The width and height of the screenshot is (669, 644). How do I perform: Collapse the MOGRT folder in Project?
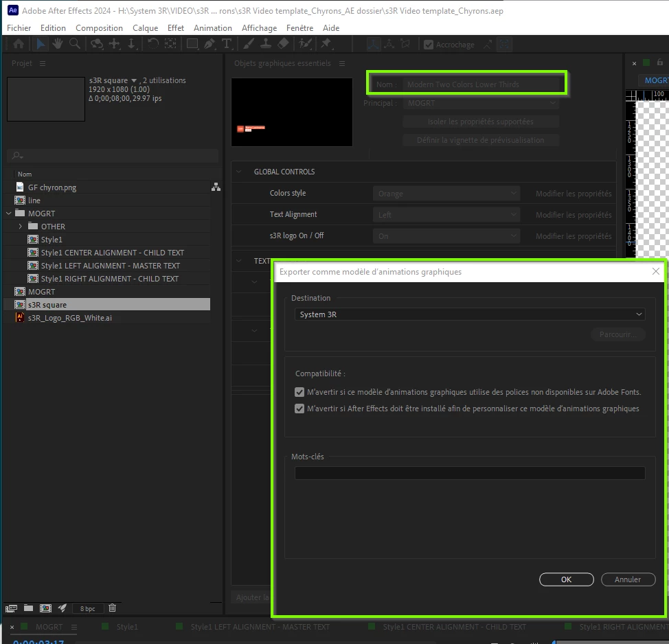9,214
